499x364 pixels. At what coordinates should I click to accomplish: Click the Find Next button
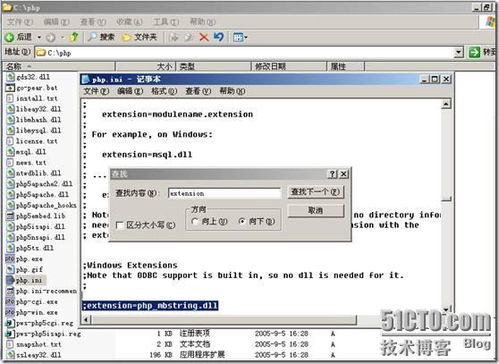click(x=315, y=192)
